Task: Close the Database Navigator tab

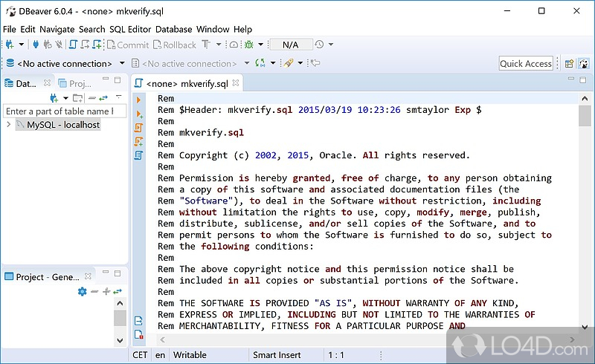Action: tap(47, 82)
